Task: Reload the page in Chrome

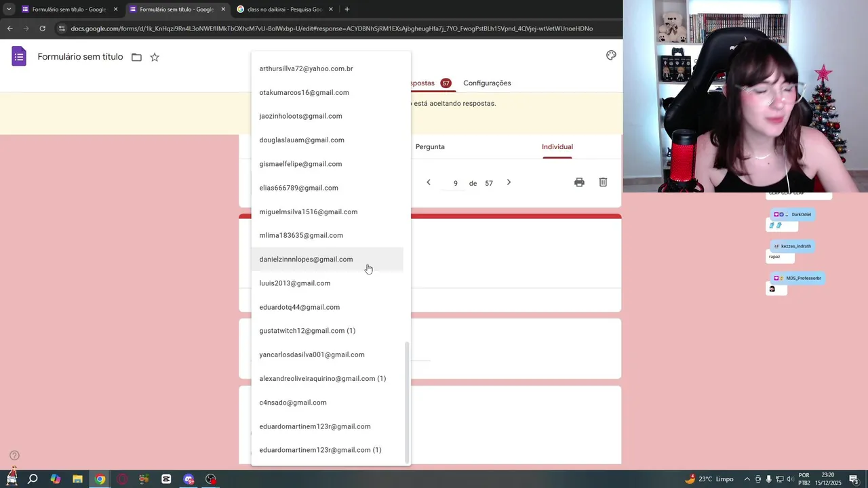Action: [42, 28]
